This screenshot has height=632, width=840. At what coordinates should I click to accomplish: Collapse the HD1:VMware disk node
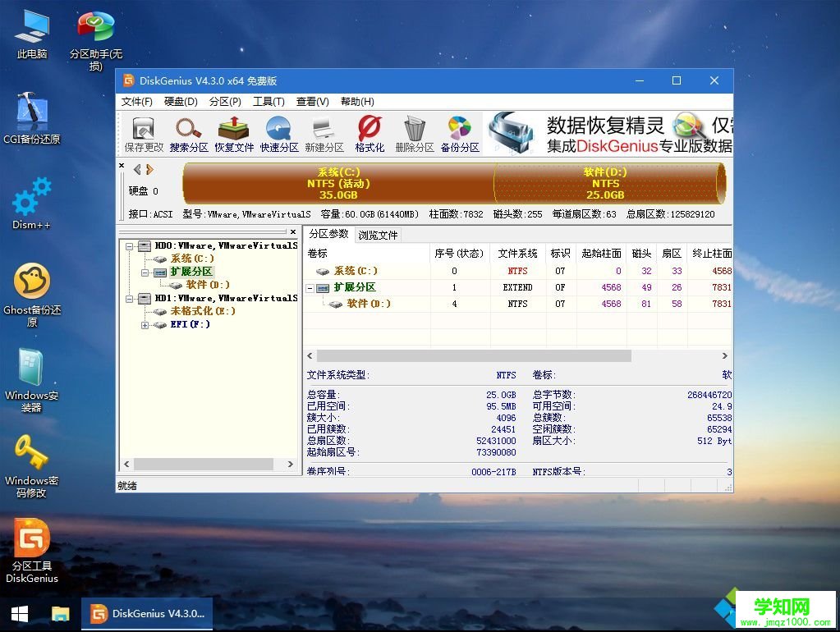130,298
